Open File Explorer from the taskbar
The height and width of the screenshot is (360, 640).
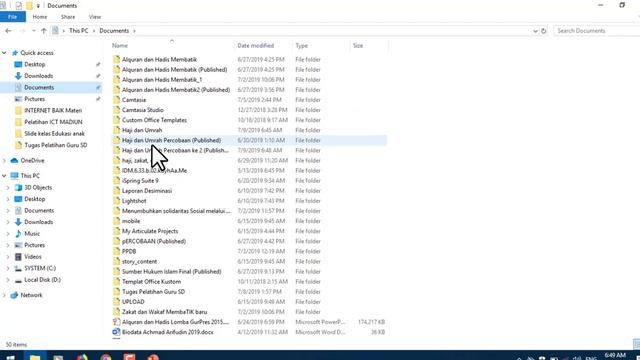35,356
